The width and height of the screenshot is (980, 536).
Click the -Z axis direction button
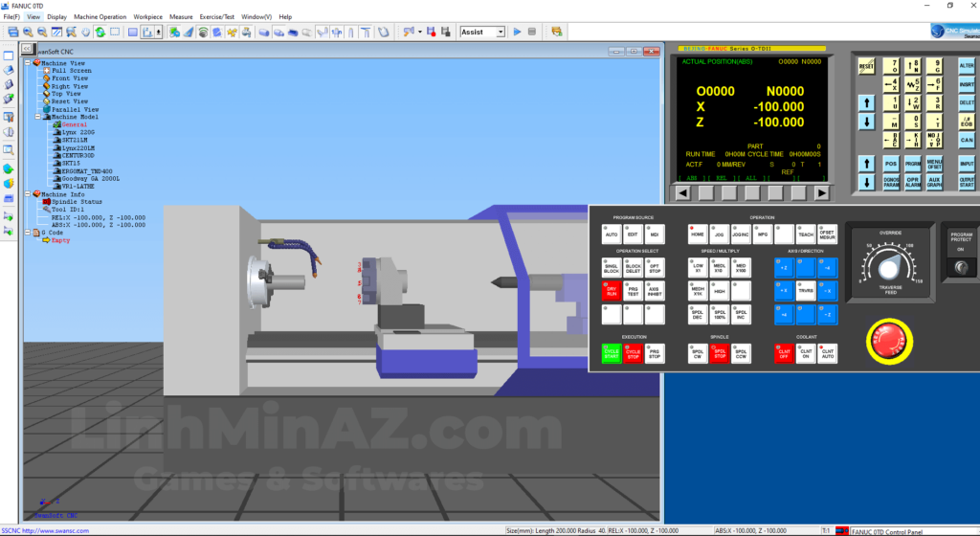[x=827, y=315]
